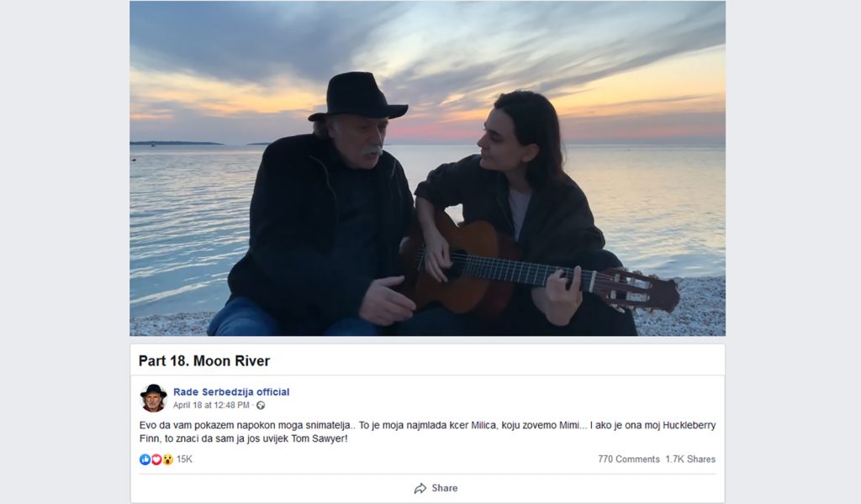Click the Share arrow icon
Screen dimensions: 861x504
[420, 488]
